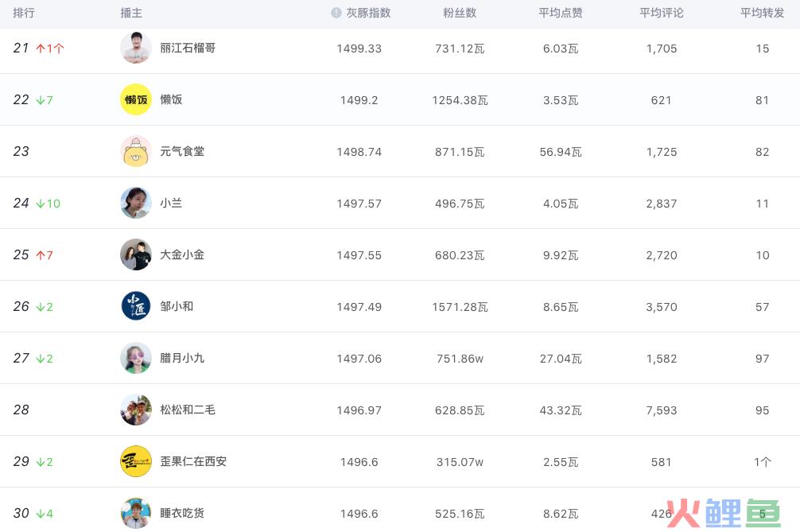Open the 腊月小九 name link

point(182,358)
